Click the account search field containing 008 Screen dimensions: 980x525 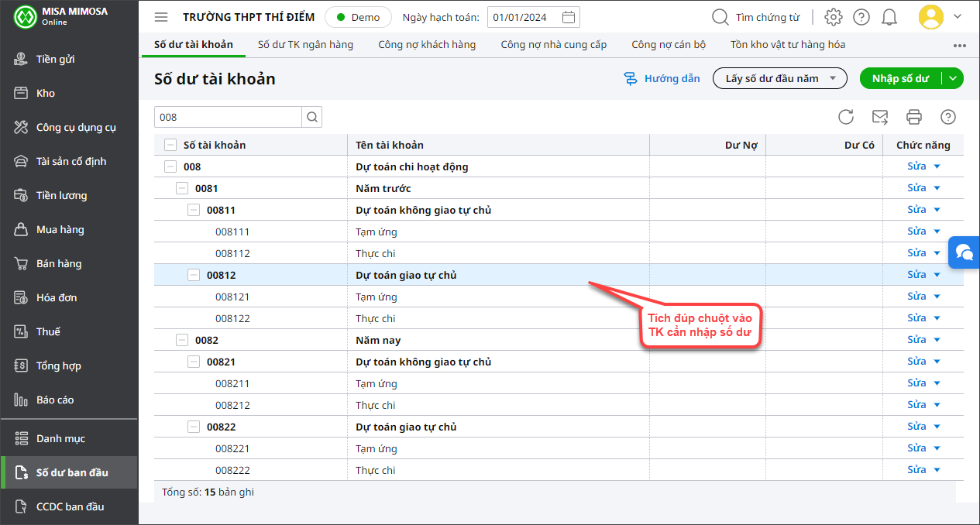227,117
